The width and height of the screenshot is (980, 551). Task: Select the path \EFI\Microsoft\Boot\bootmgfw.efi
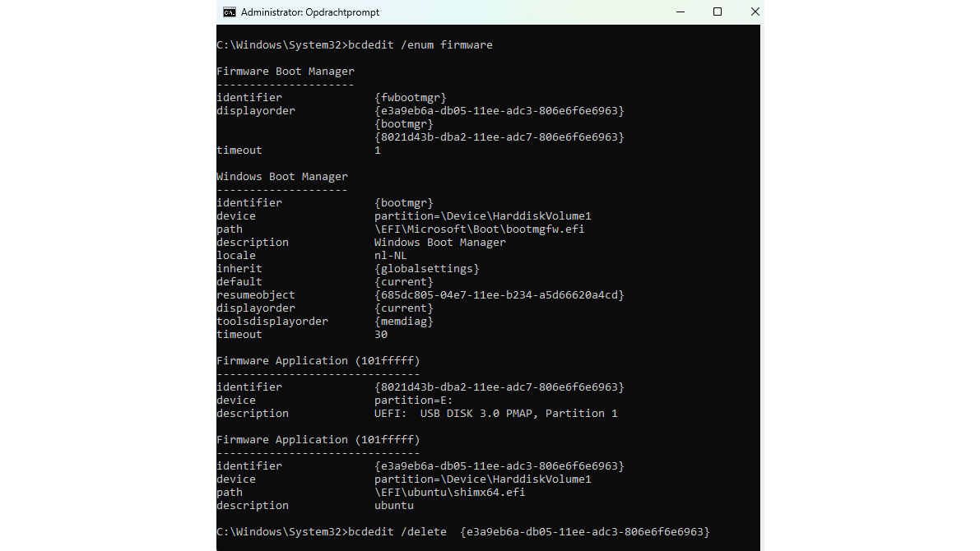(x=478, y=229)
